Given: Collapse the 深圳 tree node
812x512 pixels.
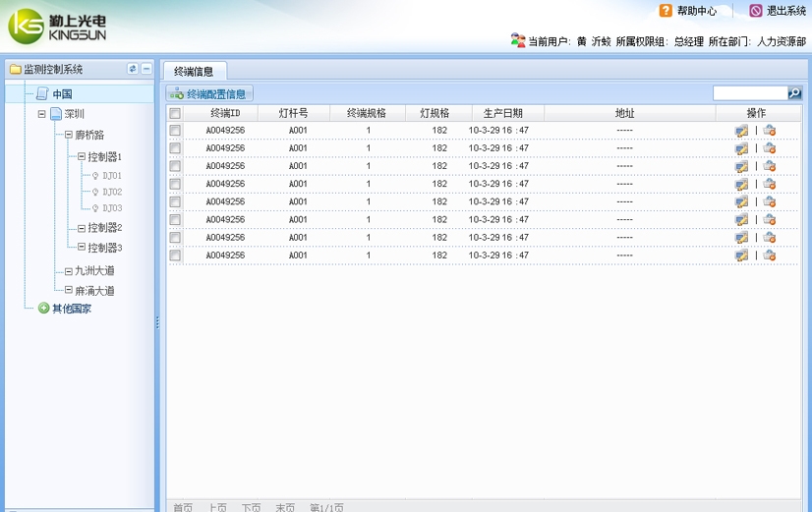Looking at the screenshot, I should 42,114.
